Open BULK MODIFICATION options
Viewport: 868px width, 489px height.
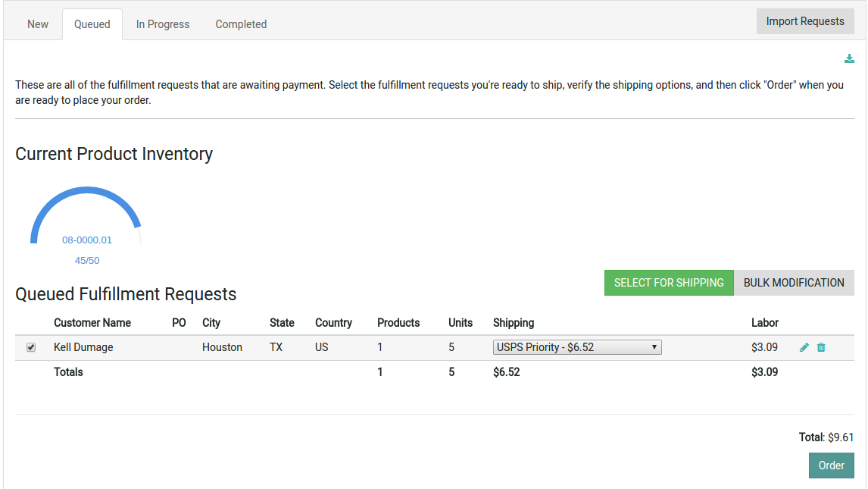tap(794, 282)
